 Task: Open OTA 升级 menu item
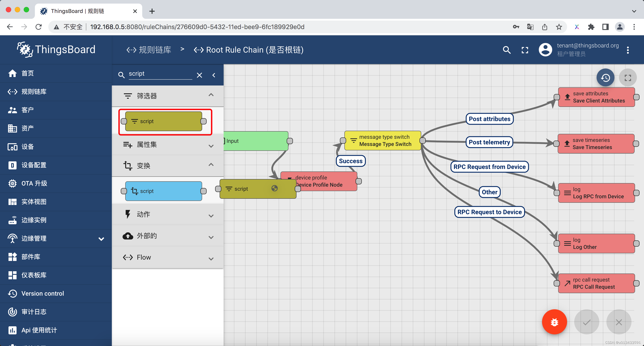[56, 183]
